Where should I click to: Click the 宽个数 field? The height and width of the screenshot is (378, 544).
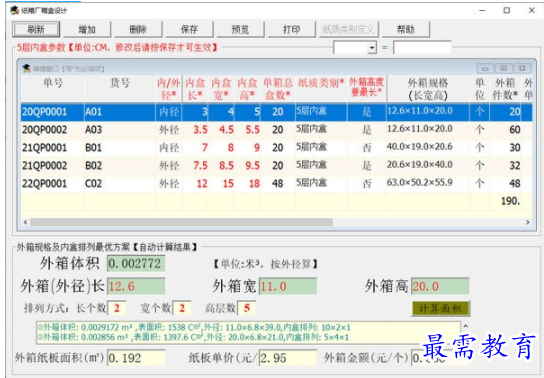[x=182, y=308]
